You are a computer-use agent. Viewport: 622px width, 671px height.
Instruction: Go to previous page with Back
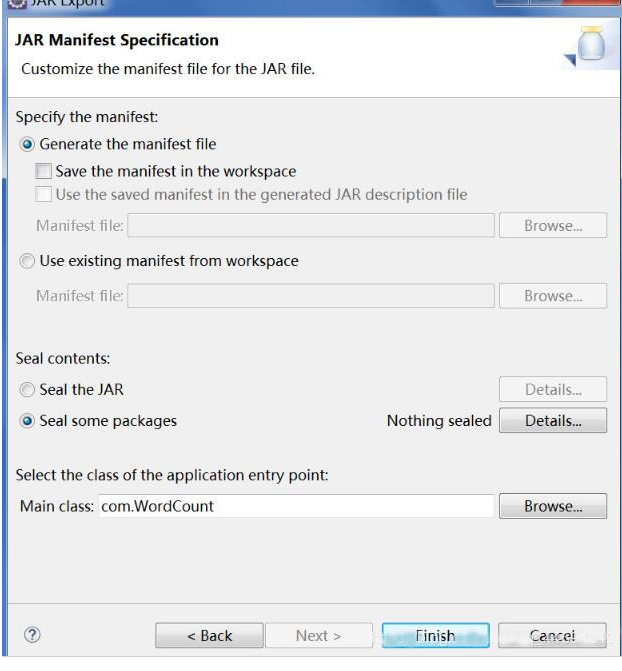pyautogui.click(x=209, y=636)
